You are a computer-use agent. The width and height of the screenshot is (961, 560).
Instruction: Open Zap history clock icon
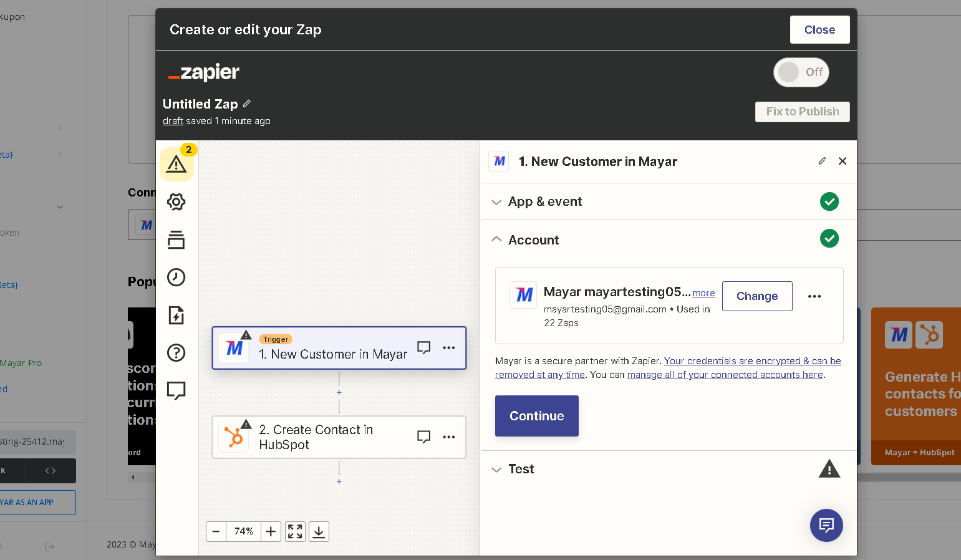[x=176, y=278]
